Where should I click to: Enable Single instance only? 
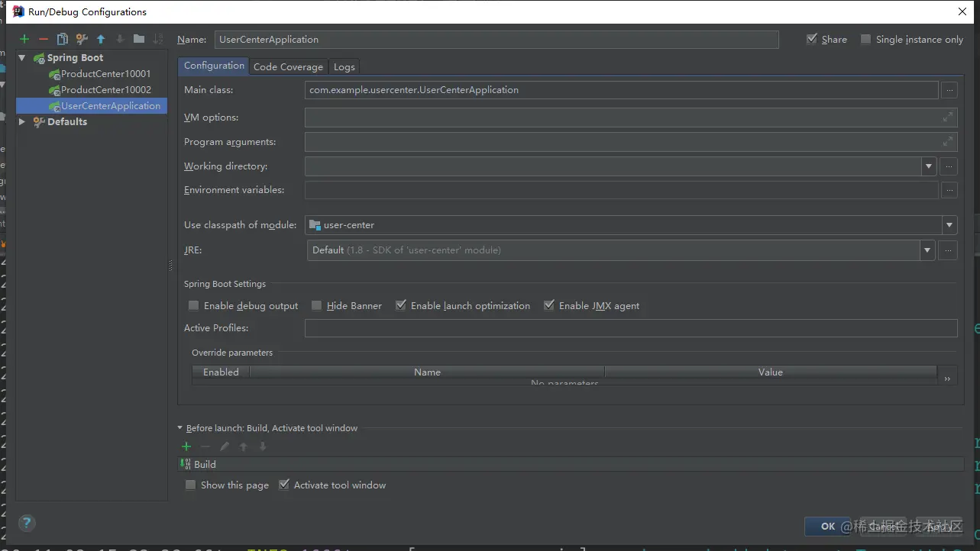(865, 39)
